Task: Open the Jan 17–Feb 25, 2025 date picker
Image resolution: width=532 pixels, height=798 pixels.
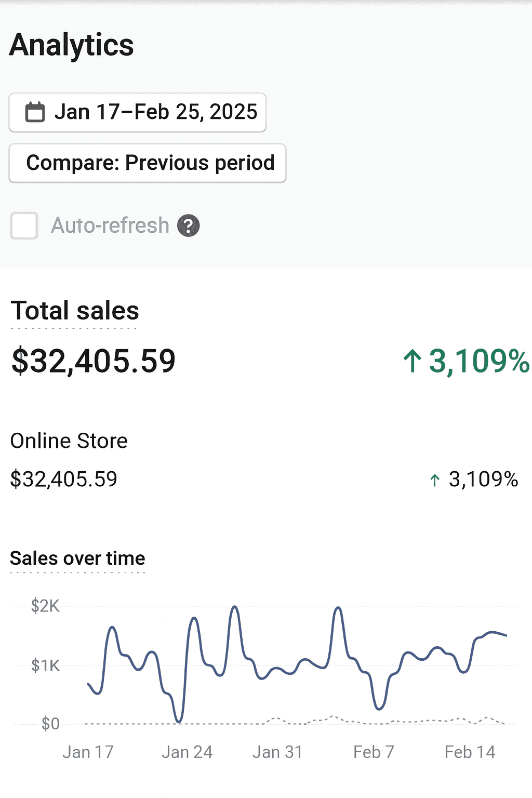Action: tap(137, 112)
